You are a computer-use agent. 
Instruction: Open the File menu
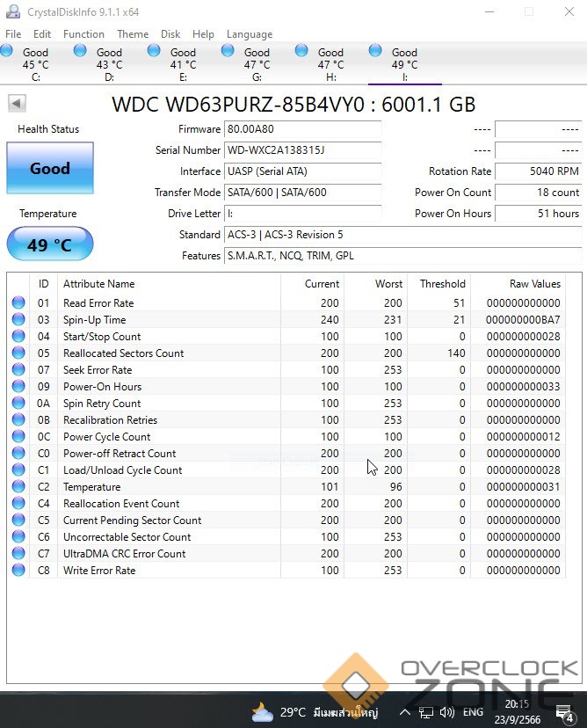(13, 34)
